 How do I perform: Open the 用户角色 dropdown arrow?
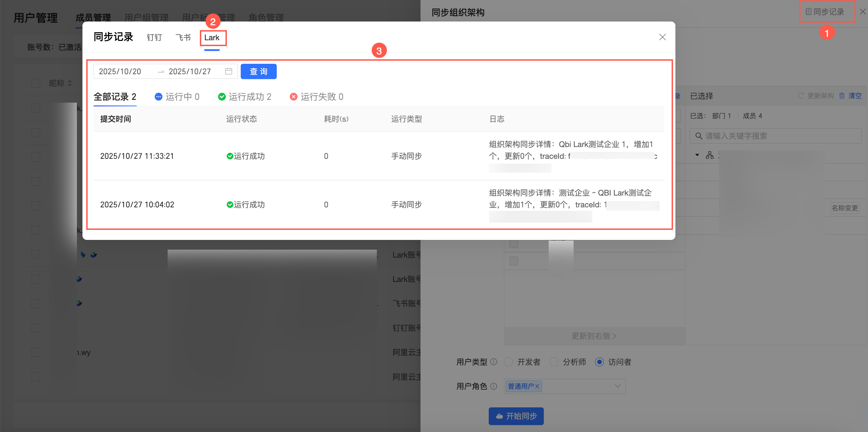click(x=617, y=386)
